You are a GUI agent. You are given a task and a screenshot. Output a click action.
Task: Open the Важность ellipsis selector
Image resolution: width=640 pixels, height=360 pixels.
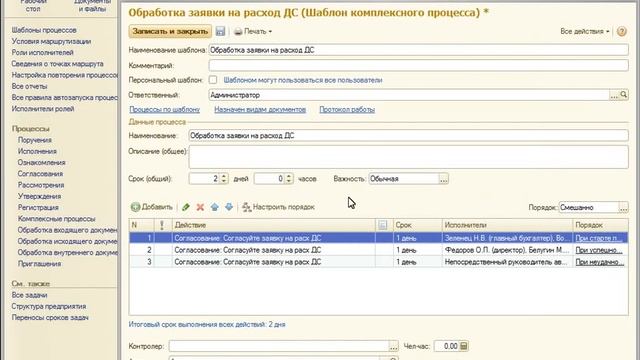[x=444, y=179]
